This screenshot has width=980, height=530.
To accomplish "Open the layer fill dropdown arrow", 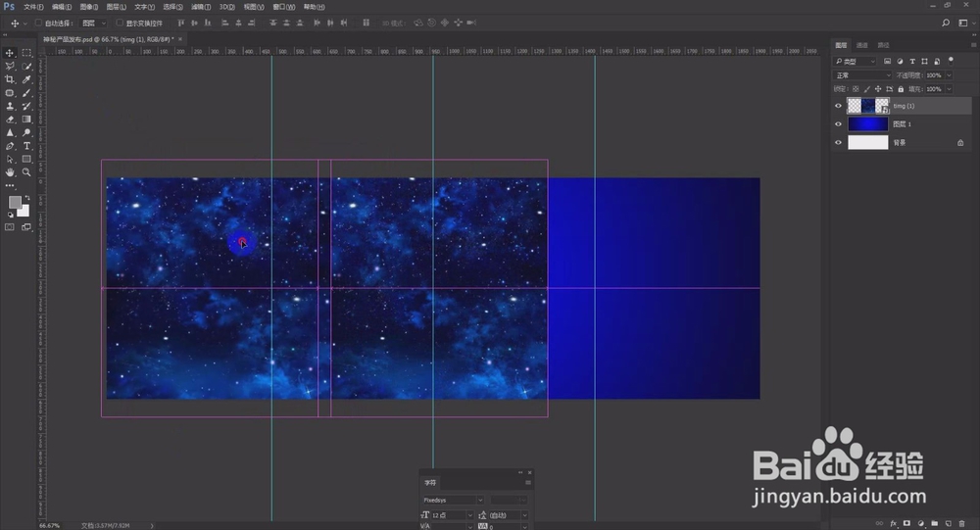I will [x=949, y=89].
